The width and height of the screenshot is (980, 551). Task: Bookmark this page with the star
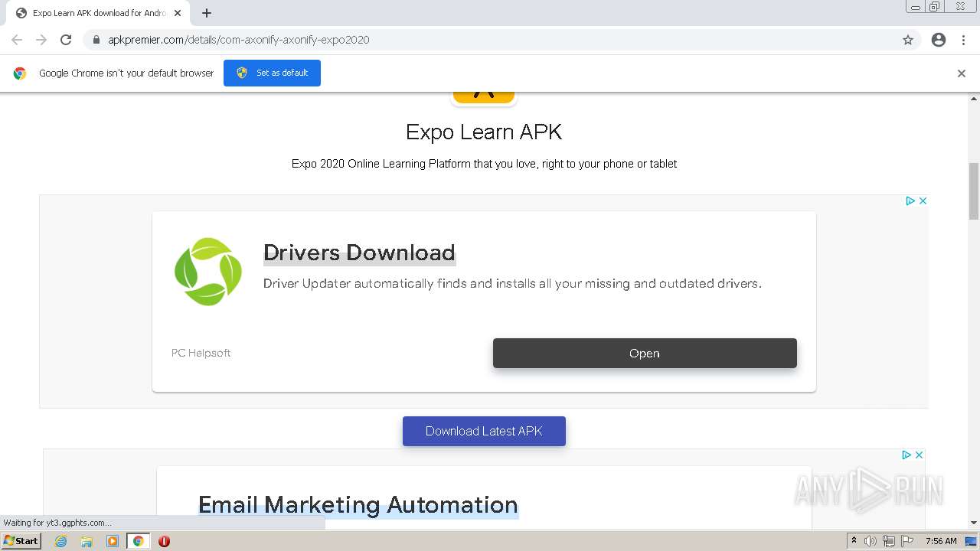908,40
